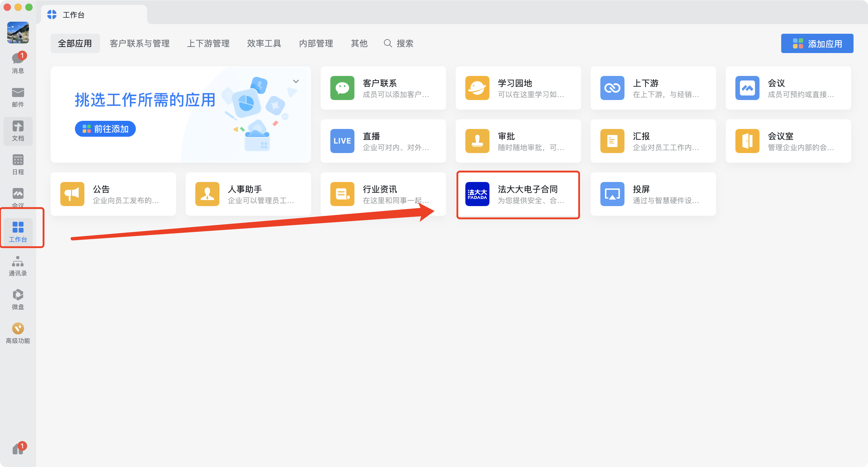The height and width of the screenshot is (467, 868).
Task: Click the 添加应用 button
Action: point(817,43)
